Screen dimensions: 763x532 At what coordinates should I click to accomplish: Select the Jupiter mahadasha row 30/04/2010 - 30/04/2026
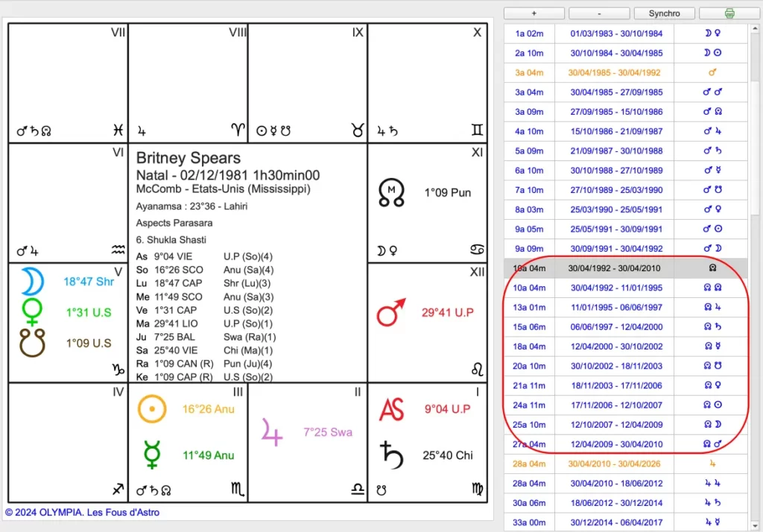626,464
